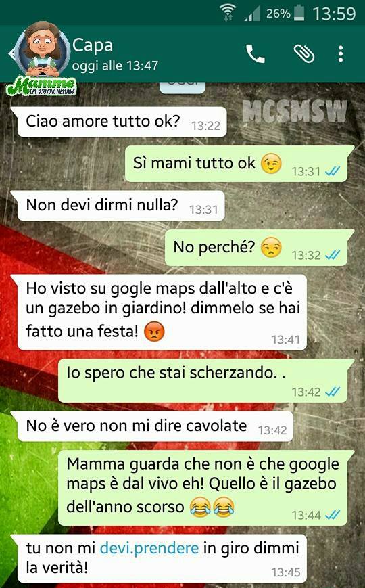Tap the mobile signal strength icon

pyautogui.click(x=252, y=14)
